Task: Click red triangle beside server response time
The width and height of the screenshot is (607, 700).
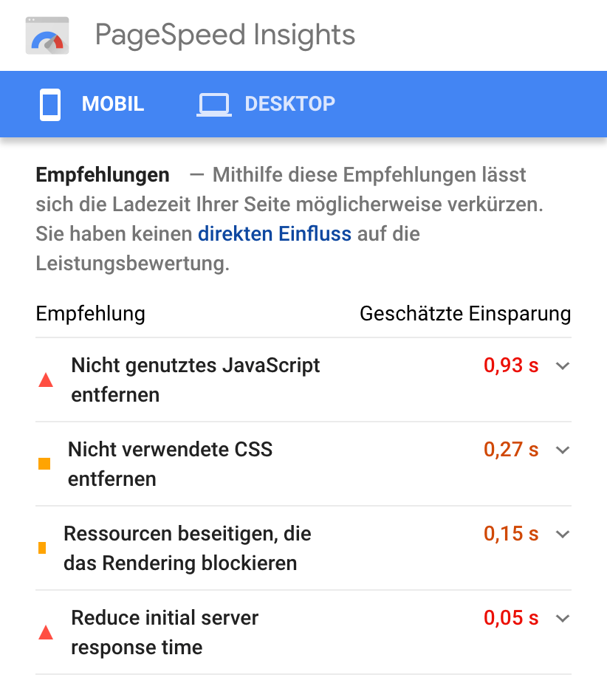Action: (x=46, y=633)
